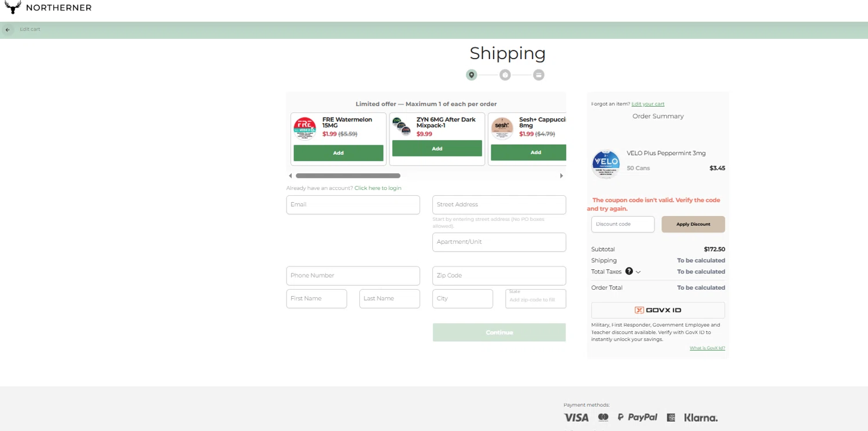Screen dimensions: 868x431
Task: Select the payment card step icon
Action: pyautogui.click(x=539, y=75)
